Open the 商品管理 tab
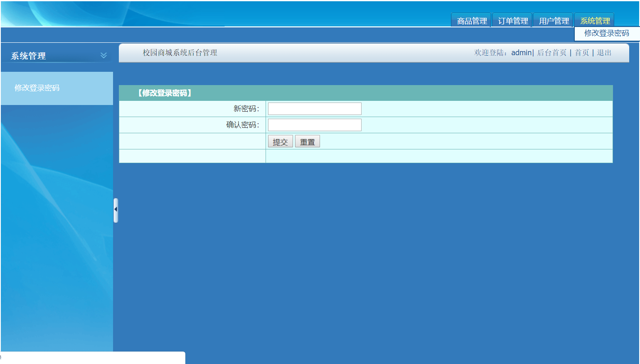This screenshot has height=364, width=640. tap(471, 20)
